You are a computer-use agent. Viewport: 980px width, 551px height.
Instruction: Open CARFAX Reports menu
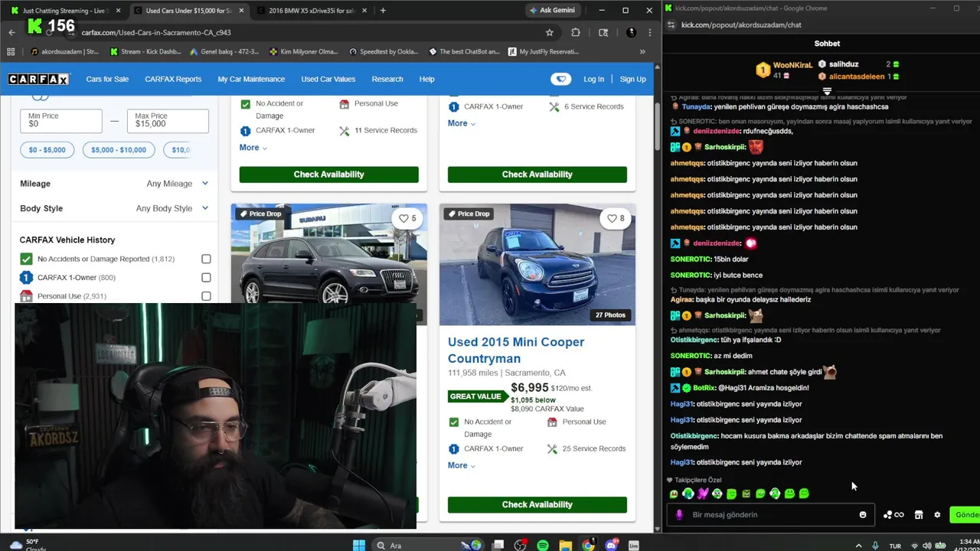point(173,79)
